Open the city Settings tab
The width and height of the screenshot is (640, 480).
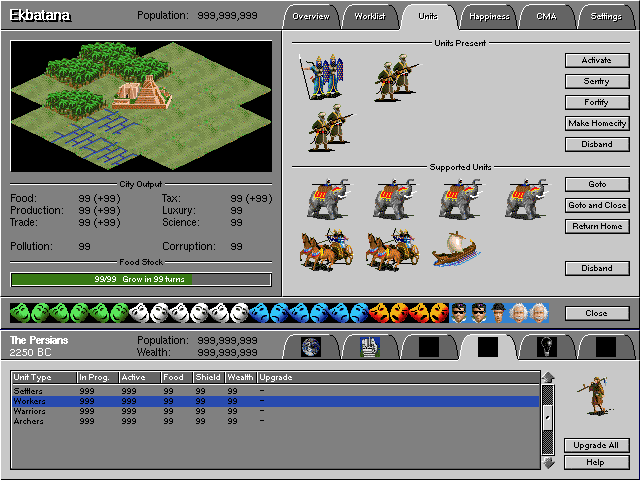pyautogui.click(x=606, y=16)
